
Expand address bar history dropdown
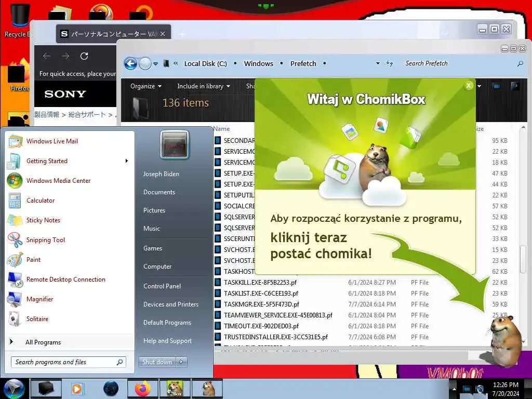[378, 63]
